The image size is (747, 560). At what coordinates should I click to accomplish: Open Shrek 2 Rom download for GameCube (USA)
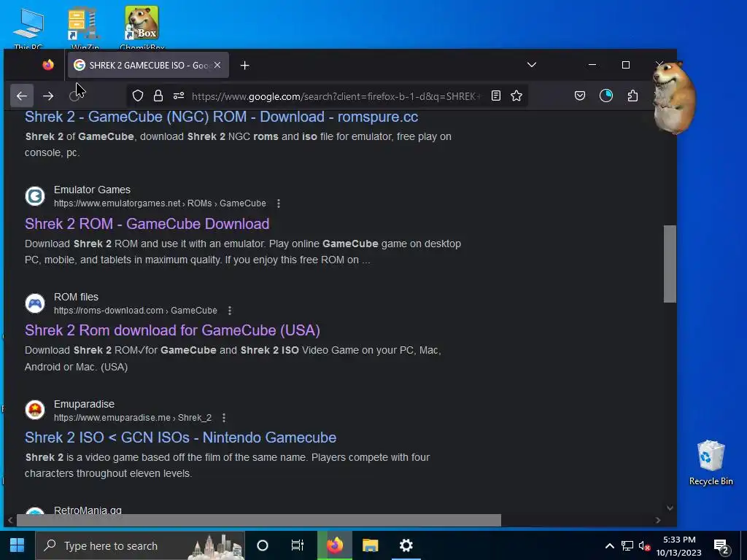point(172,330)
